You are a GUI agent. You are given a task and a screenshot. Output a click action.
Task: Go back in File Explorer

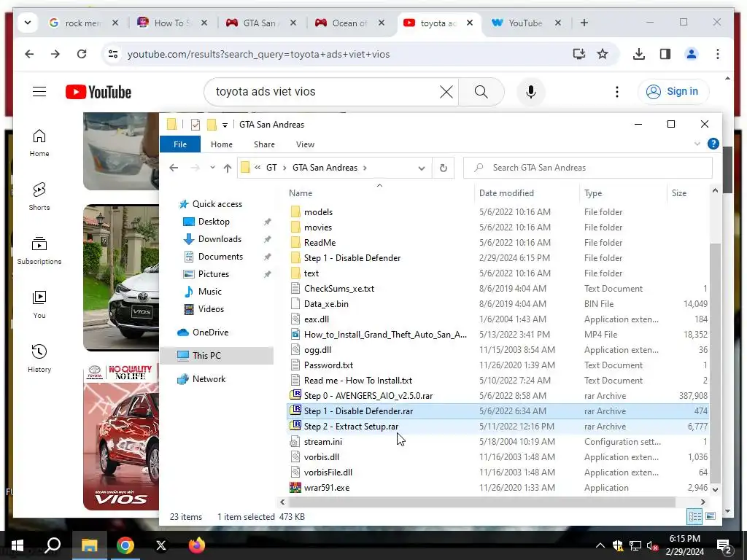(x=174, y=168)
